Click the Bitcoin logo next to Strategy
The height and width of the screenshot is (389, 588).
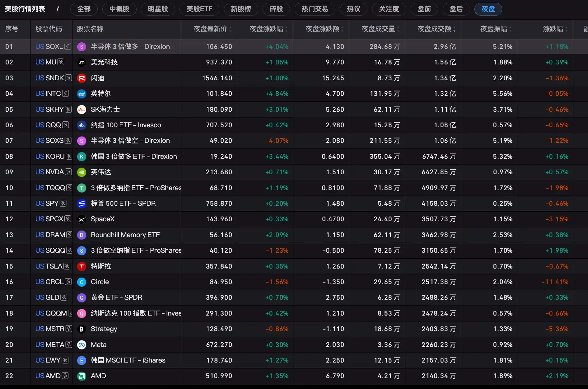pos(82,329)
